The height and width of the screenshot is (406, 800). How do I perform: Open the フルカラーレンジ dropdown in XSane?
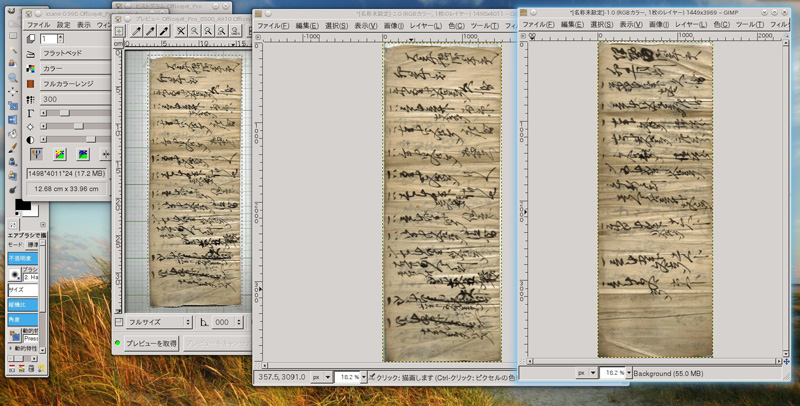[x=74, y=84]
